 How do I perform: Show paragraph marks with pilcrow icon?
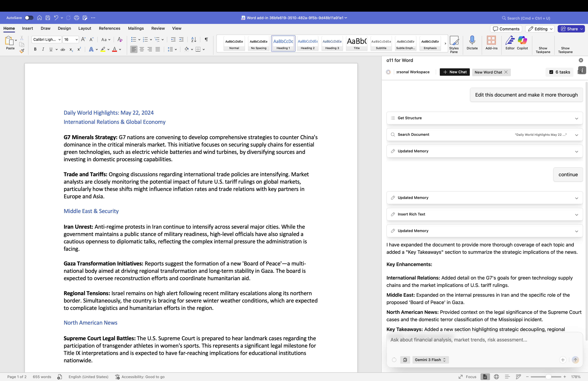click(x=206, y=39)
